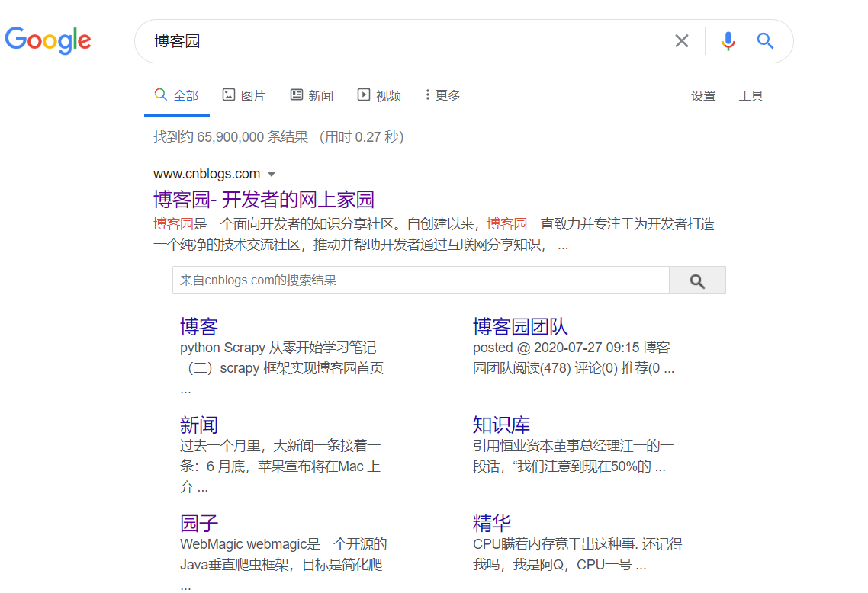
Task: Open the 园子 sitelink
Action: (199, 523)
